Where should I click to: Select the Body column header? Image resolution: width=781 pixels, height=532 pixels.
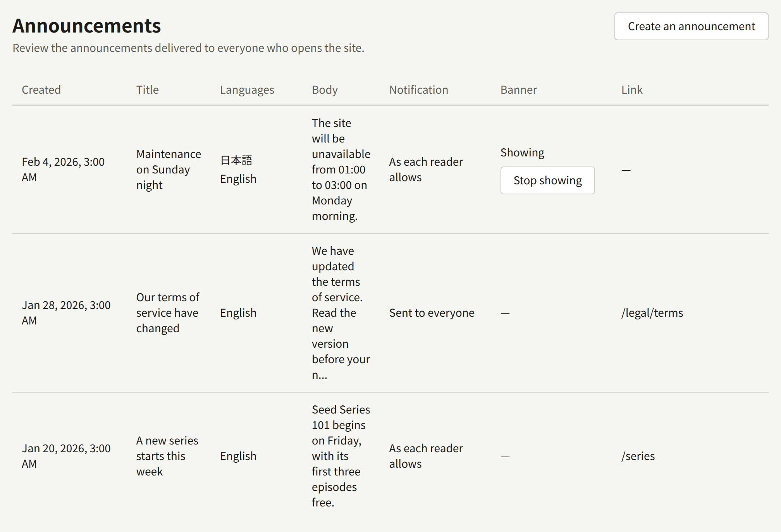click(x=325, y=90)
